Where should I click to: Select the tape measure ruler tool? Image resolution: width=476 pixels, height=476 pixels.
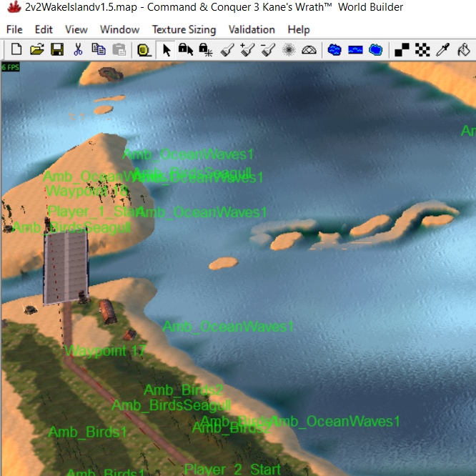click(144, 50)
